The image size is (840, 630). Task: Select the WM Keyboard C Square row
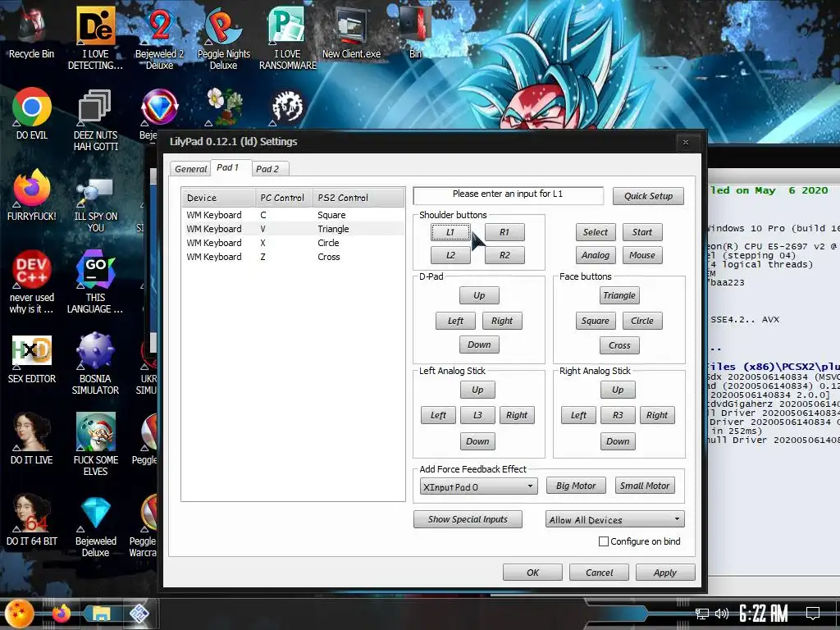click(x=293, y=215)
